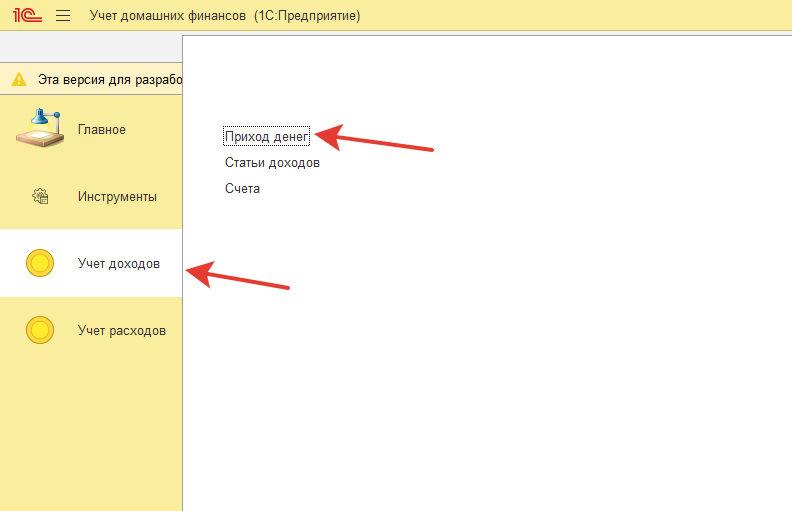
Task: Open the Счета link
Action: 242,188
